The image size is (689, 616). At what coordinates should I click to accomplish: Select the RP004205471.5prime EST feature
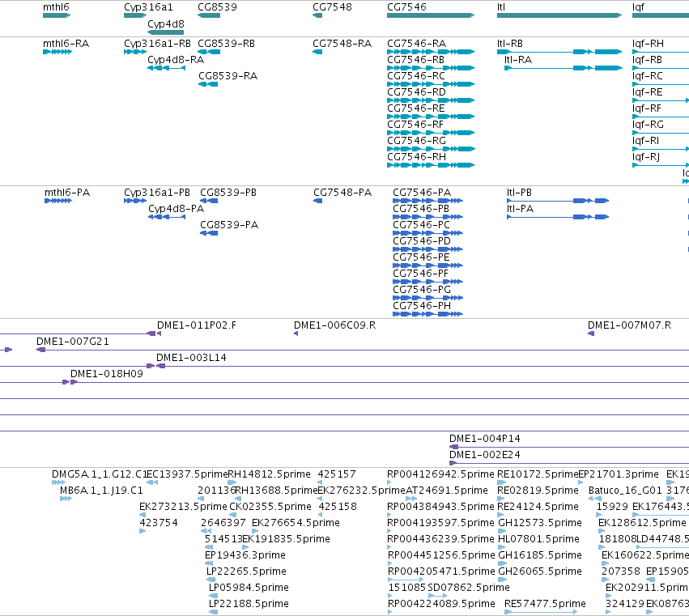[x=406, y=580]
